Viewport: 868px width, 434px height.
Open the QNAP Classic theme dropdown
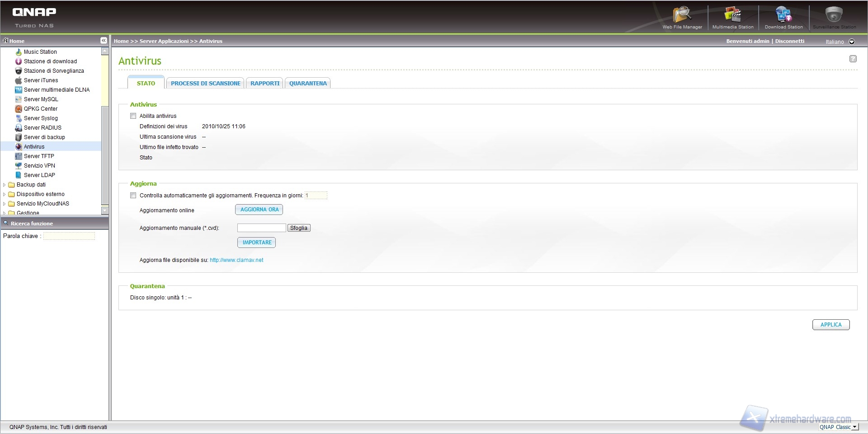coord(854,427)
